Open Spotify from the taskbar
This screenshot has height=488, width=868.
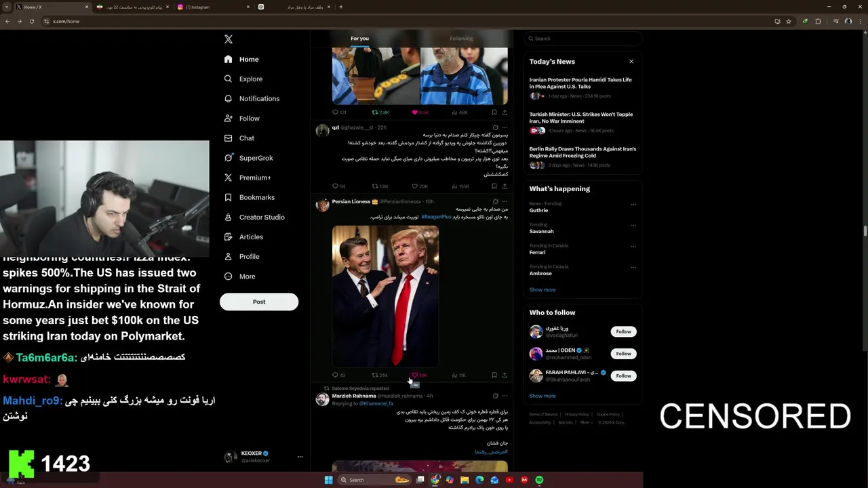pyautogui.click(x=539, y=480)
